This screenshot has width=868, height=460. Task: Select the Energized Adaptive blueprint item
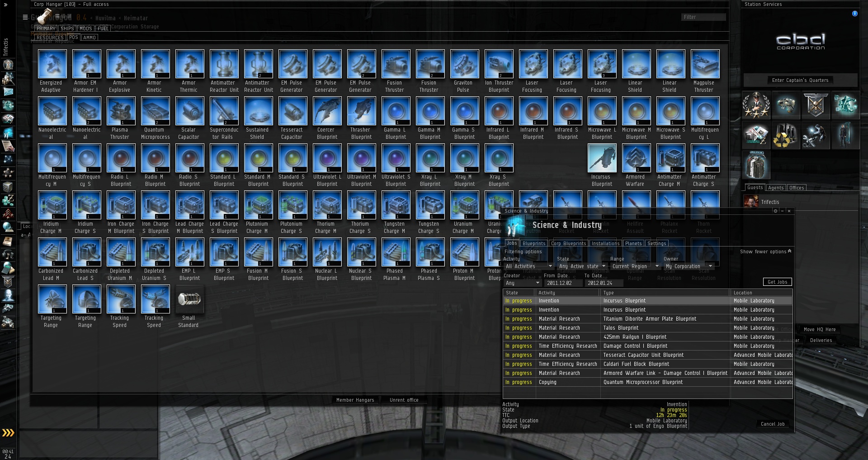pos(52,64)
